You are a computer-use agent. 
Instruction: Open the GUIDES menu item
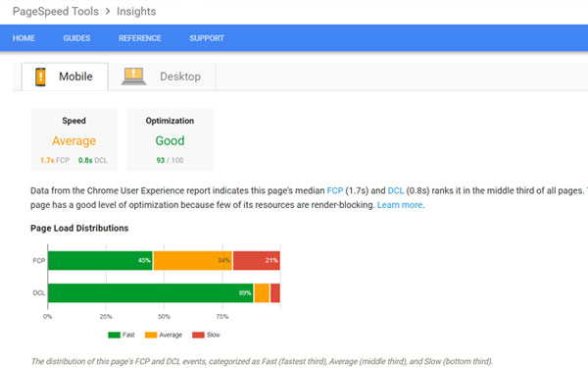tap(76, 38)
